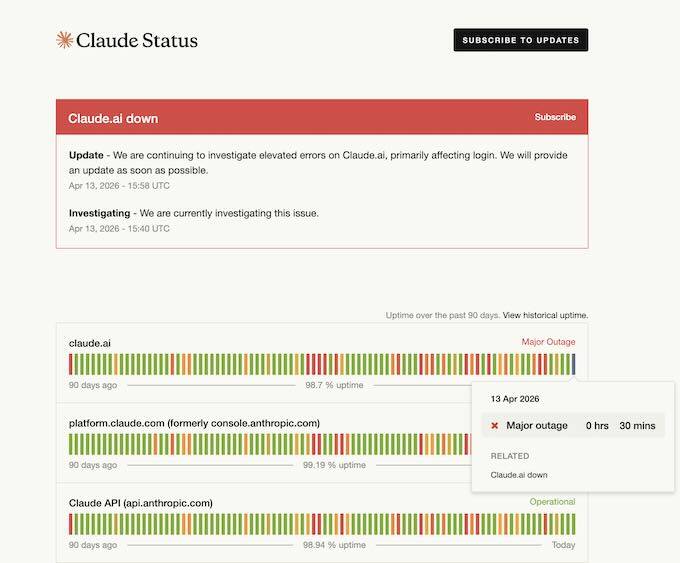Click Subscribe in the red incident banner
The height and width of the screenshot is (563, 680).
coord(555,117)
